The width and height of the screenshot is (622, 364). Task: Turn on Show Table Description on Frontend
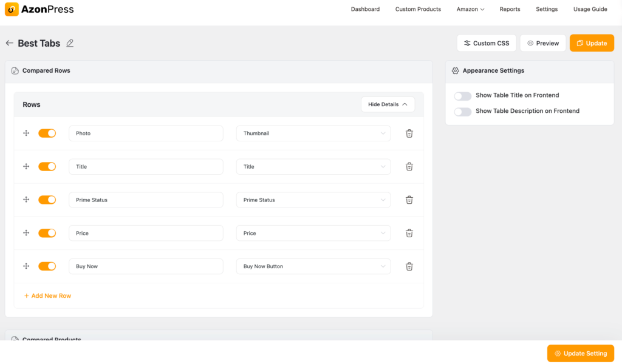pyautogui.click(x=463, y=112)
